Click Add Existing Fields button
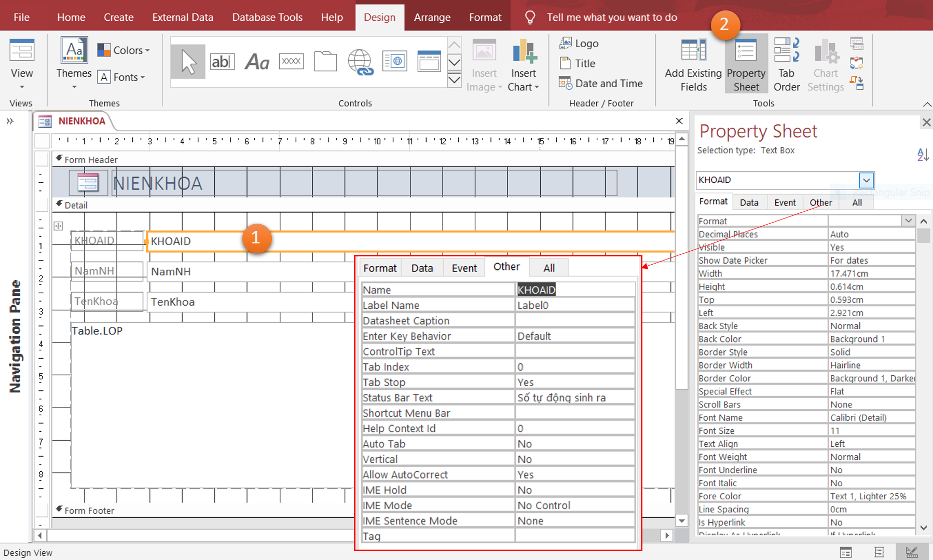The height and width of the screenshot is (560, 933). pyautogui.click(x=693, y=65)
